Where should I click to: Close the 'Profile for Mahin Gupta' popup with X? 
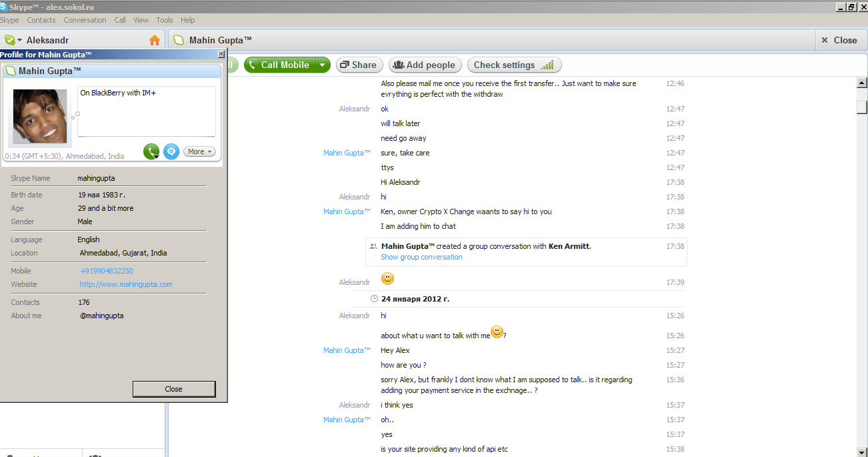(x=221, y=54)
